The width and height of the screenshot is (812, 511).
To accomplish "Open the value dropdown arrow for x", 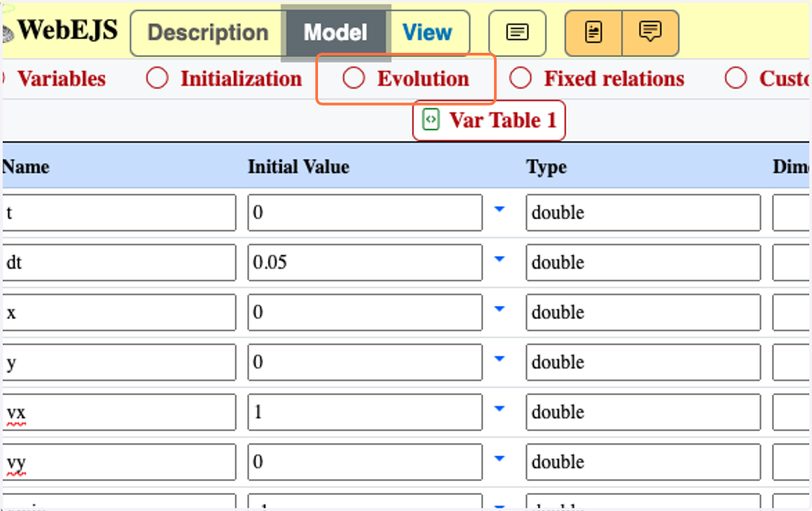I will pyautogui.click(x=499, y=309).
